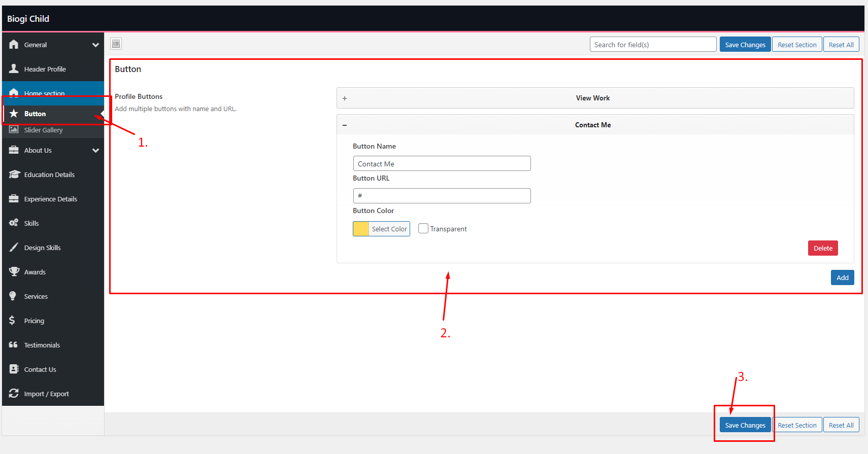Click the quote icon beside Testimonials
This screenshot has width=868, height=454.
click(13, 345)
